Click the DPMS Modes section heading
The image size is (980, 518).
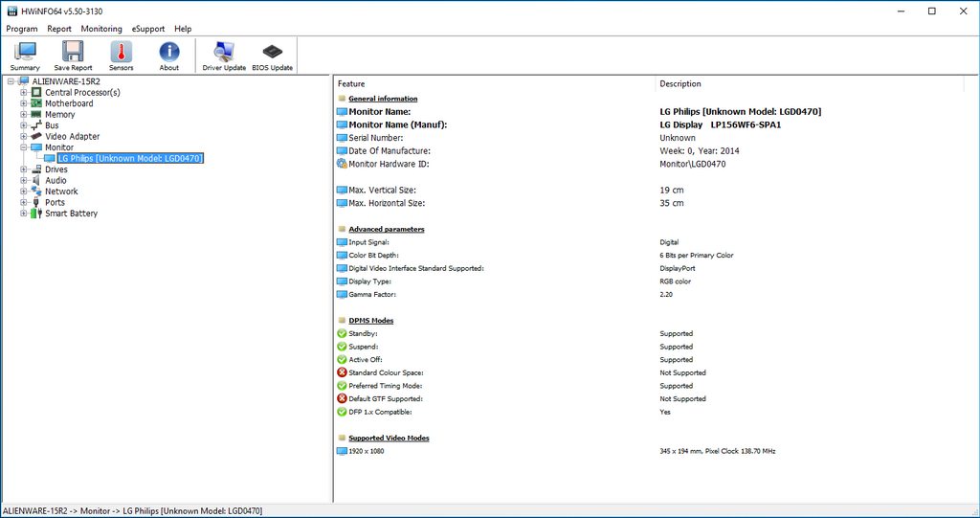tap(371, 321)
